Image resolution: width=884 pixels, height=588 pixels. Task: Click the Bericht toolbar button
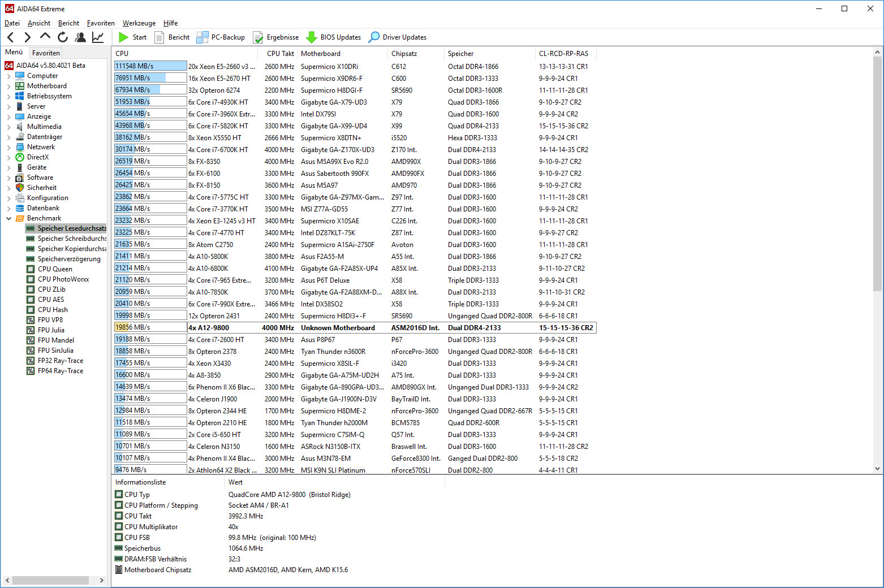[173, 37]
